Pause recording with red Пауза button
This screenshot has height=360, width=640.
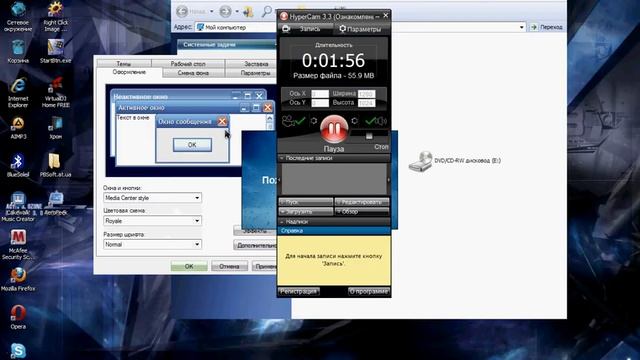[334, 129]
